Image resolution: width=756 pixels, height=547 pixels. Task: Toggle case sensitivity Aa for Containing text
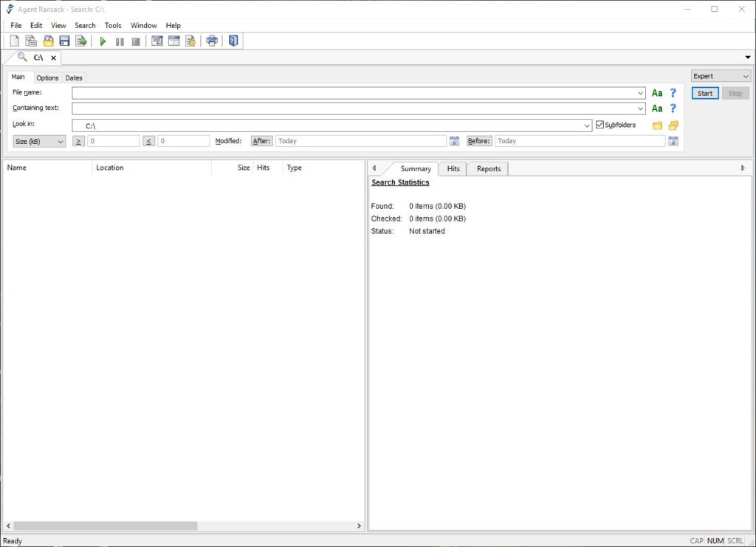click(x=657, y=109)
